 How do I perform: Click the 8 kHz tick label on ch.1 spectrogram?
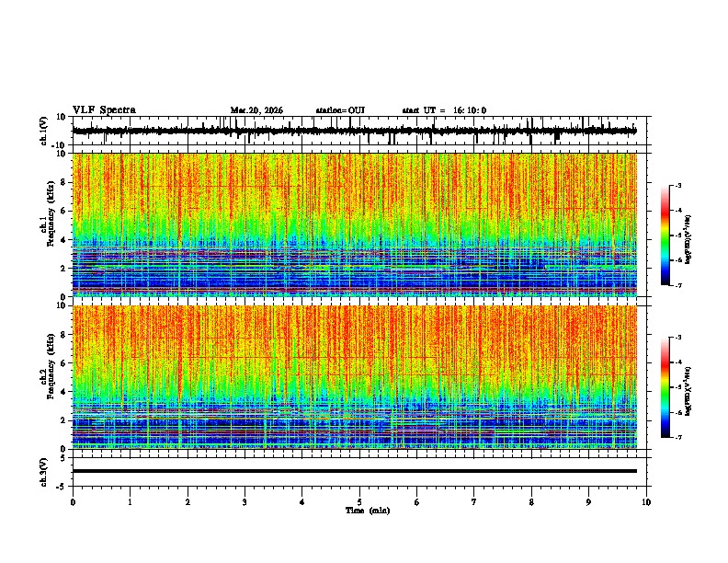[x=63, y=182]
